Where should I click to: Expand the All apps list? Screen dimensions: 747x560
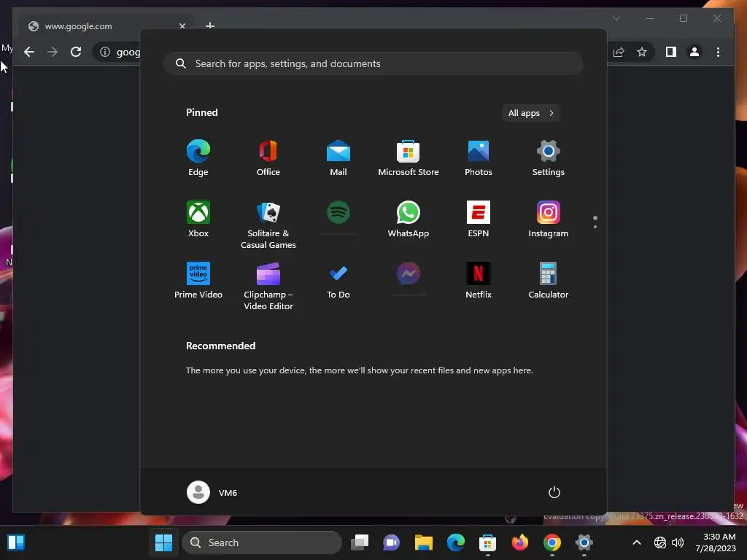pyautogui.click(x=531, y=113)
